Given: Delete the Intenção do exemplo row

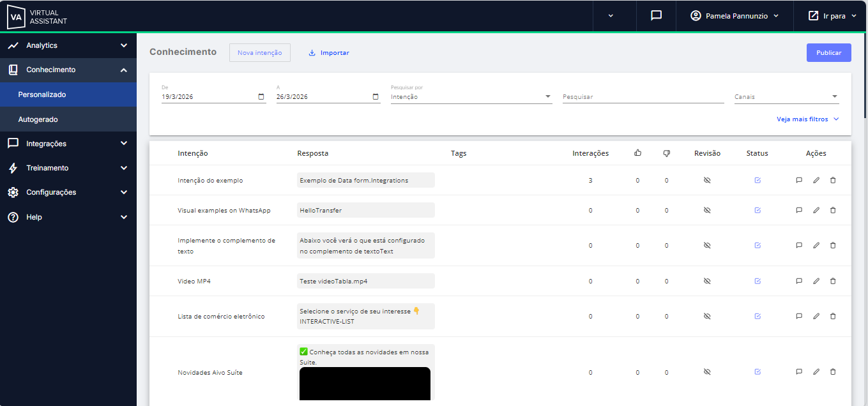Looking at the screenshot, I should pos(833,181).
